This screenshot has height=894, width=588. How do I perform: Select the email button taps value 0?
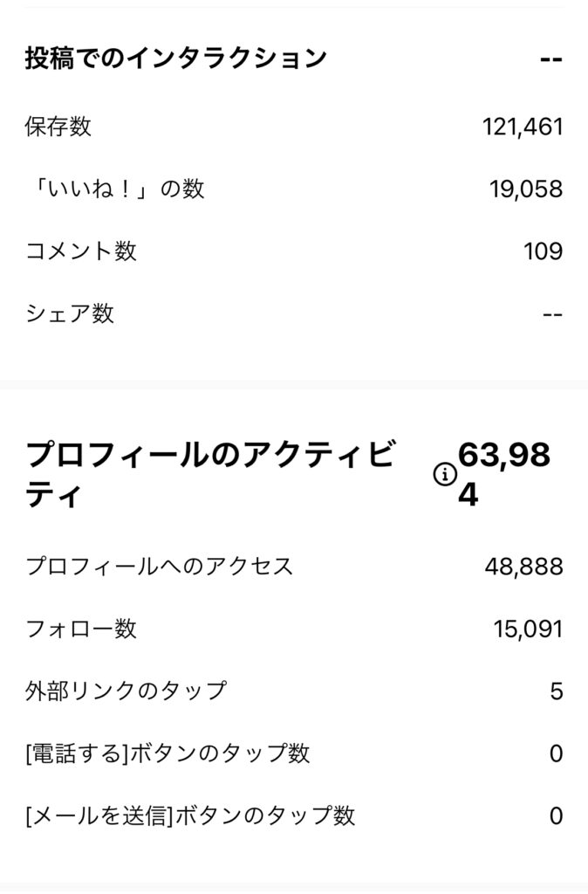pos(557,816)
